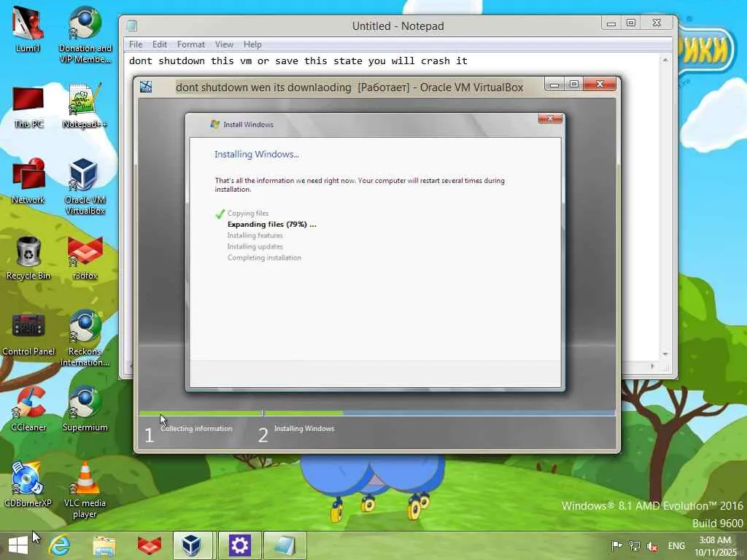Click 'Installing features' step text

point(255,236)
